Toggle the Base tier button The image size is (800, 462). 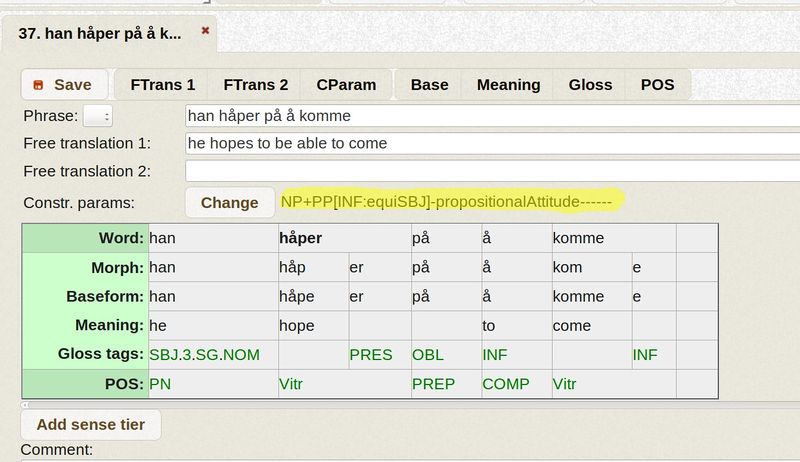click(x=429, y=85)
